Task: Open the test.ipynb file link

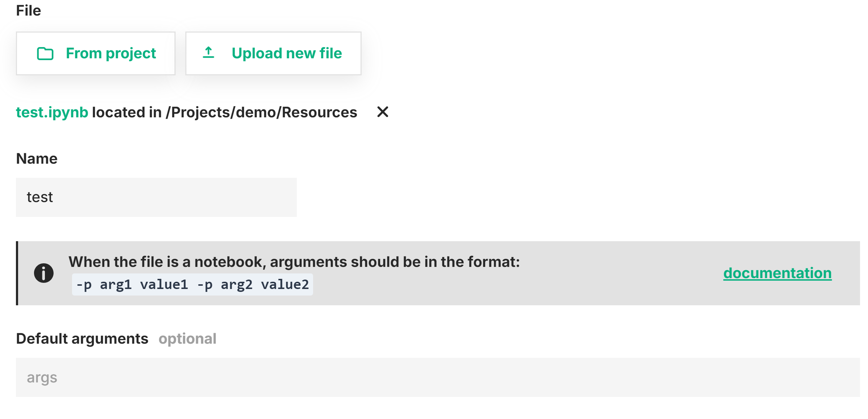Action: 52,112
